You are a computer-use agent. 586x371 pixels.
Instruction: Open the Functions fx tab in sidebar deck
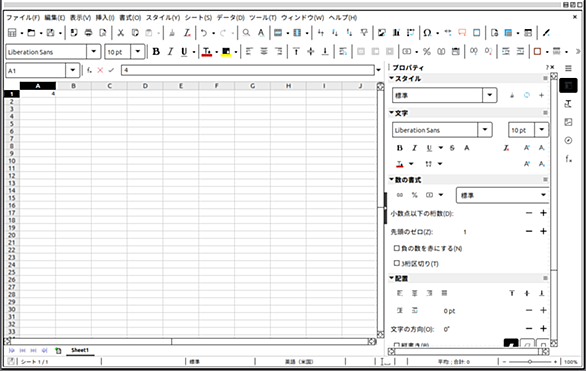(x=568, y=159)
